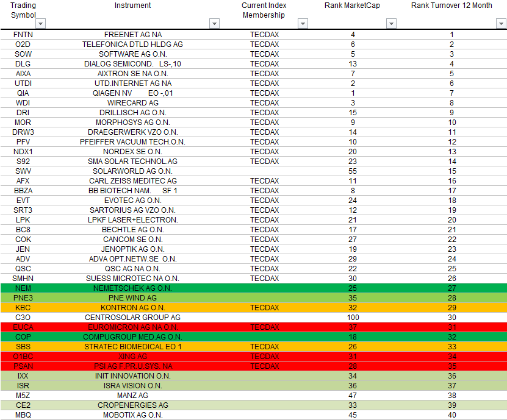Click the FREENET AG NA cell
The width and height of the screenshot is (507, 420).
(x=132, y=35)
